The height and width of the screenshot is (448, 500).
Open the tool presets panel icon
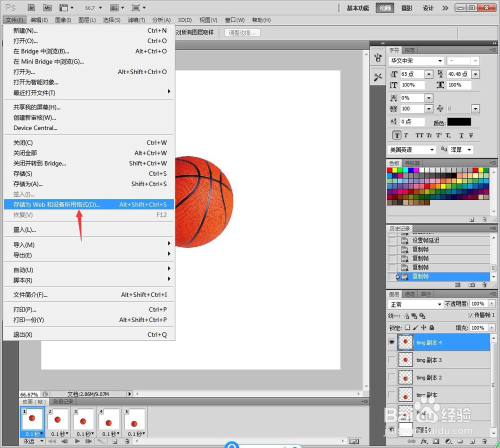[378, 77]
